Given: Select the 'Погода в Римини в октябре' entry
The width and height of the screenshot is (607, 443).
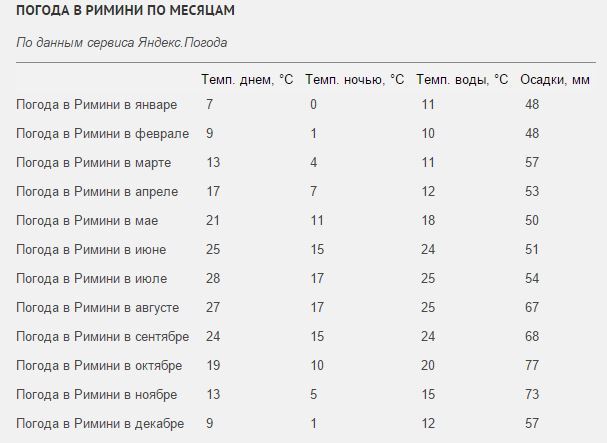Looking at the screenshot, I should click(99, 365).
